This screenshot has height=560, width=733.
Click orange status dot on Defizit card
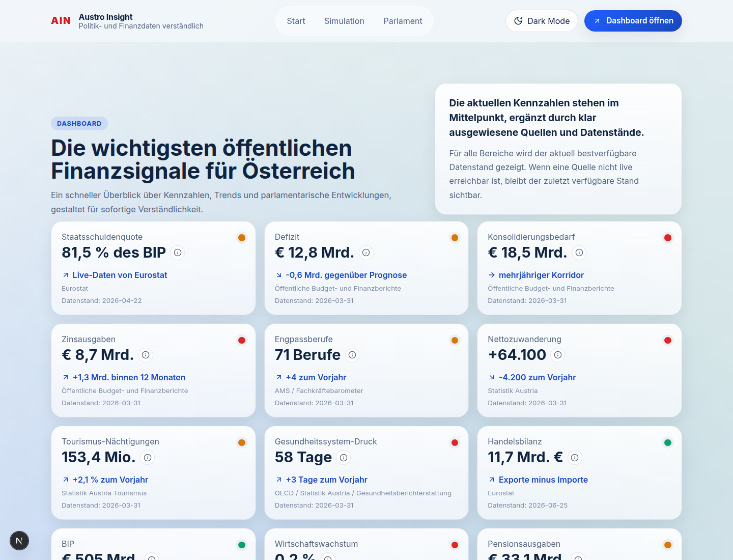[455, 238]
